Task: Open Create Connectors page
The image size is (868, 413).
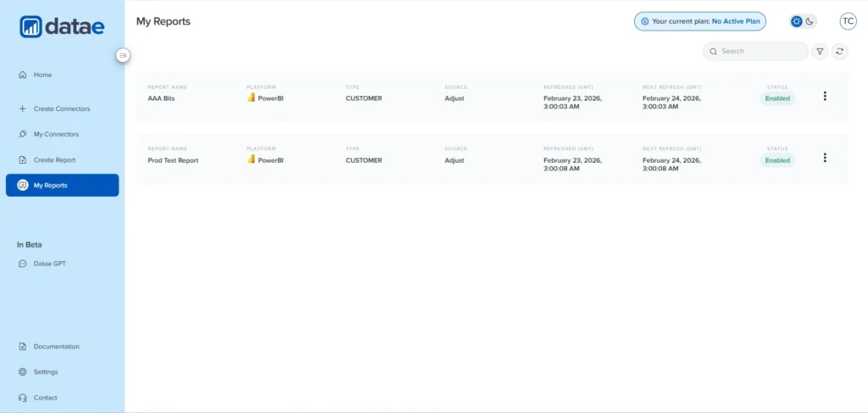Action: tap(61, 109)
